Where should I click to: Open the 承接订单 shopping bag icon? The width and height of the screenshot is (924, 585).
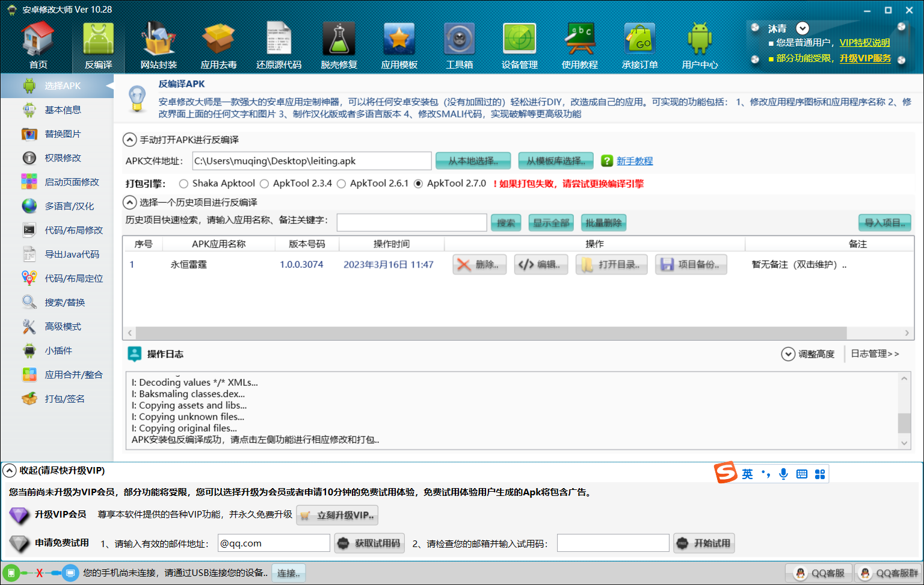click(639, 39)
